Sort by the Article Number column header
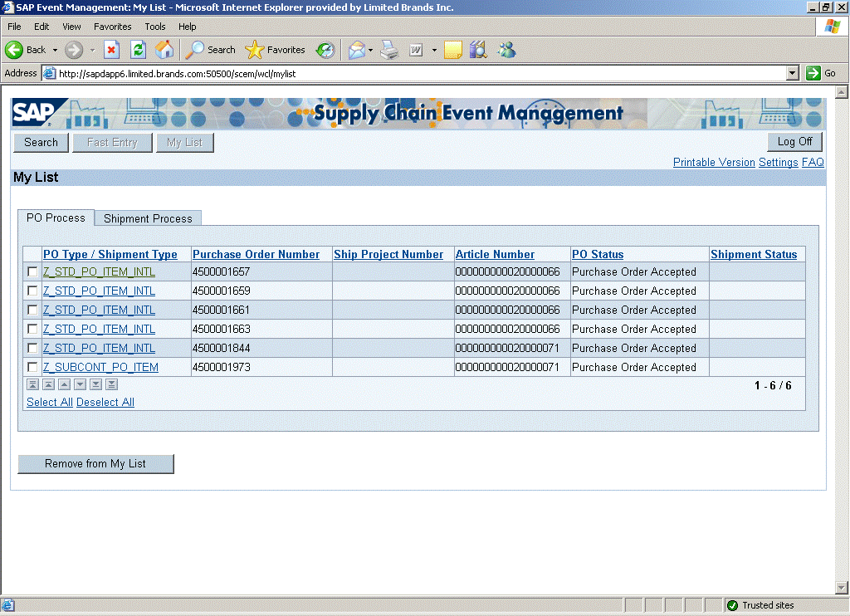850x616 pixels. coord(495,254)
